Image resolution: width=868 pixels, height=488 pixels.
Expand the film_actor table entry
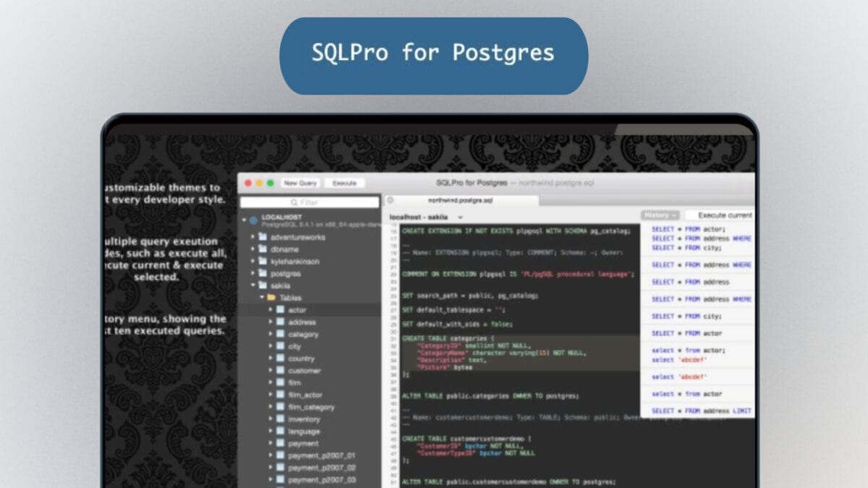270,395
